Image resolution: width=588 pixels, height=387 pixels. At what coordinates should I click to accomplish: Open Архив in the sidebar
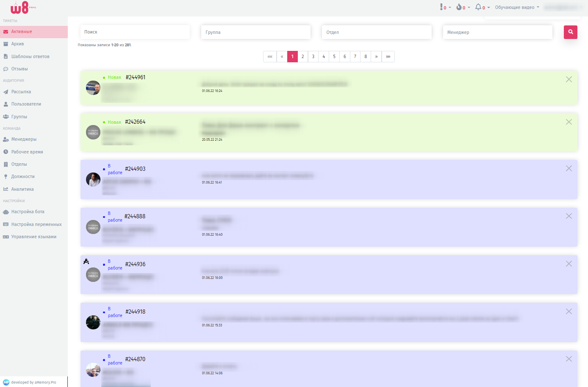point(34,44)
